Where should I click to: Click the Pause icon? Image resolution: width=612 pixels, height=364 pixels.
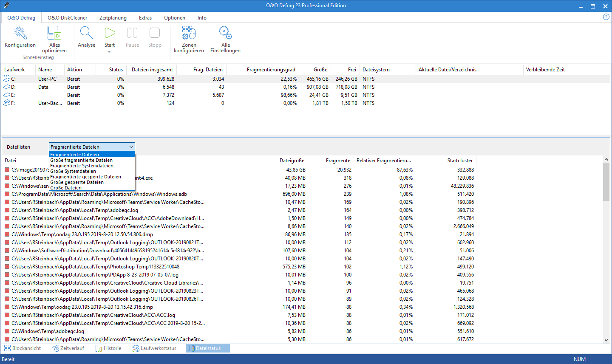click(x=132, y=33)
